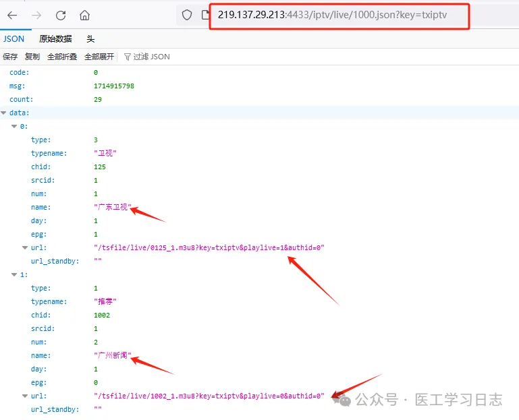The width and height of the screenshot is (519, 420).
Task: Select the 1002_1.m3u8 url string
Action: [209, 396]
